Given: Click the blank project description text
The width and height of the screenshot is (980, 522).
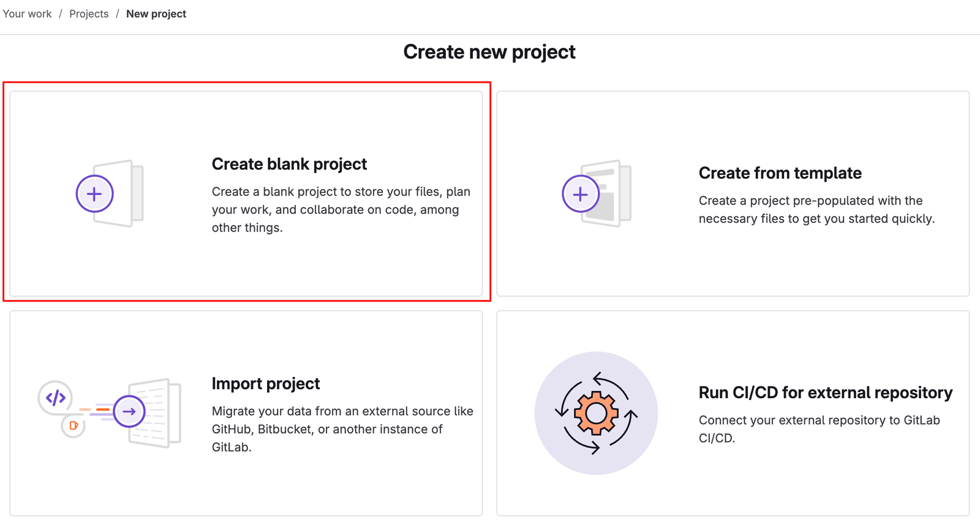Looking at the screenshot, I should (x=341, y=210).
